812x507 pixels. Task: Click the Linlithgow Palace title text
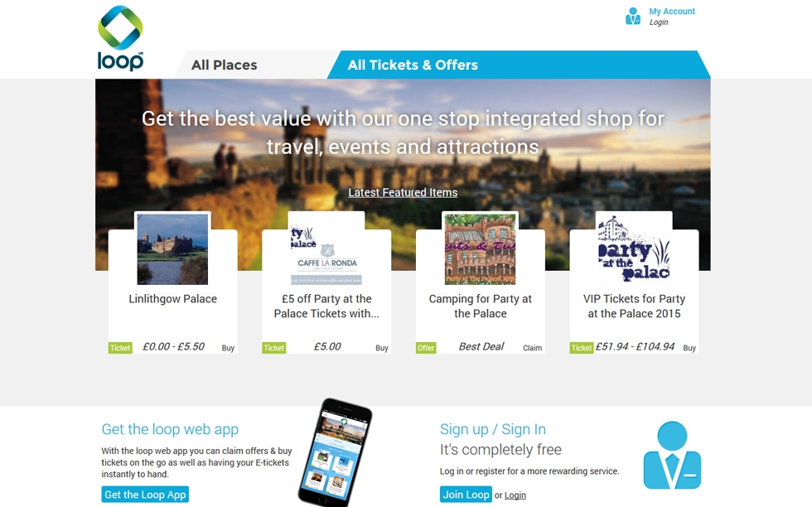(172, 299)
